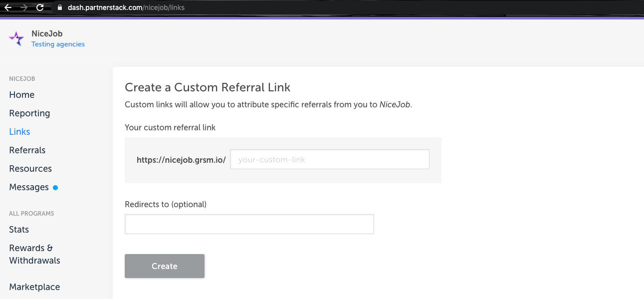This screenshot has height=299, width=644.
Task: Click the Redirects to input field
Action: [249, 224]
